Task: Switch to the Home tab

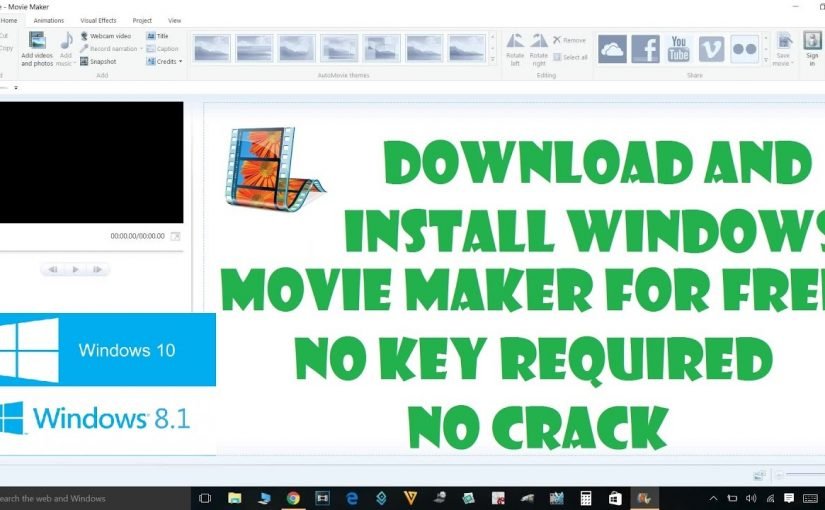Action: click(x=9, y=21)
